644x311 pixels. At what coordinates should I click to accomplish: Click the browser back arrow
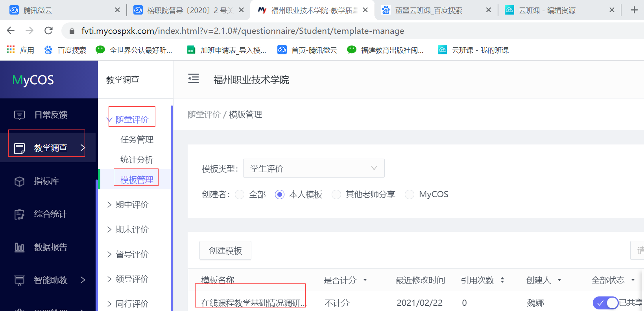click(x=11, y=31)
